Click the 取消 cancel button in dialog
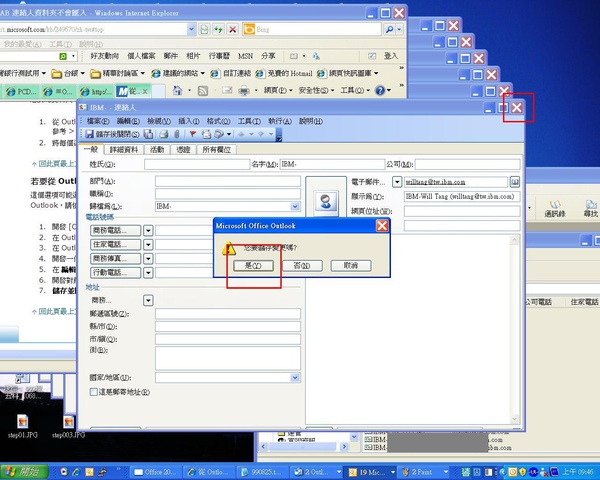 351,265
